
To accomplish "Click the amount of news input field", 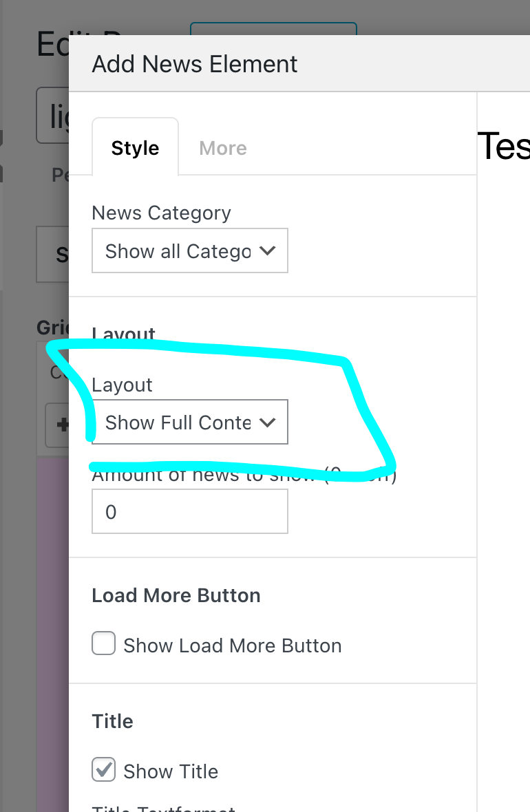I will coord(190,511).
